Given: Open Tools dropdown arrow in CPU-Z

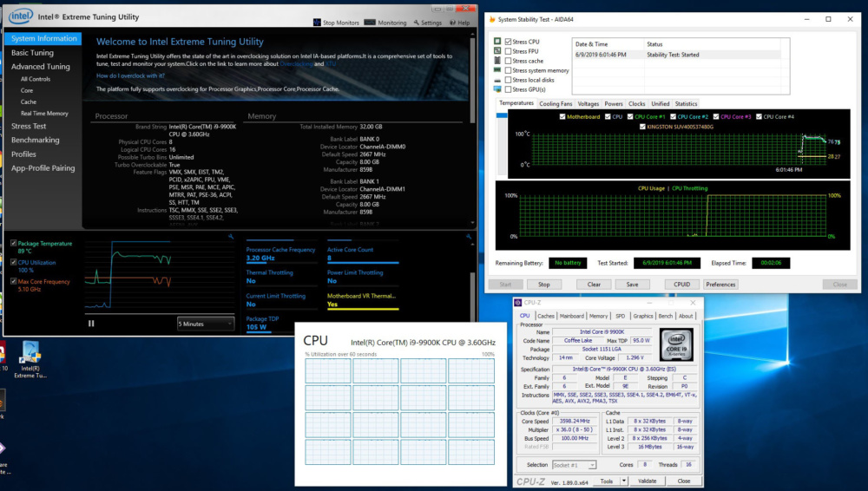Looking at the screenshot, I should point(624,481).
